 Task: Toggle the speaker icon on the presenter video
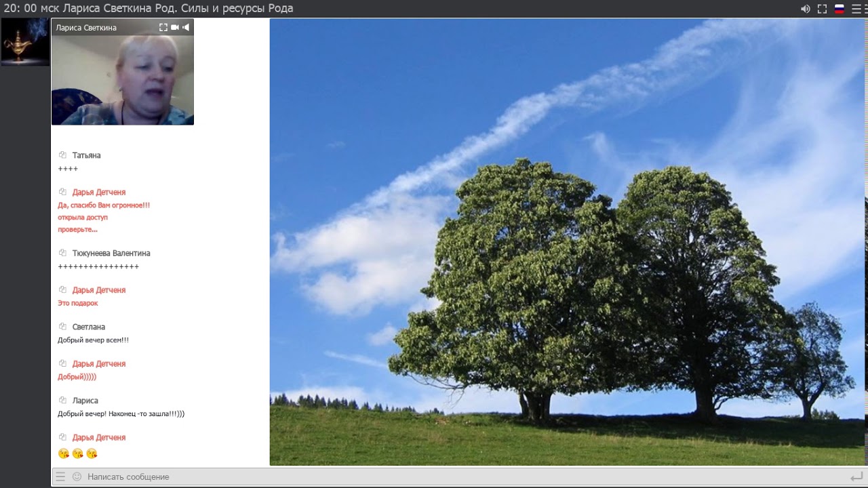(x=186, y=27)
